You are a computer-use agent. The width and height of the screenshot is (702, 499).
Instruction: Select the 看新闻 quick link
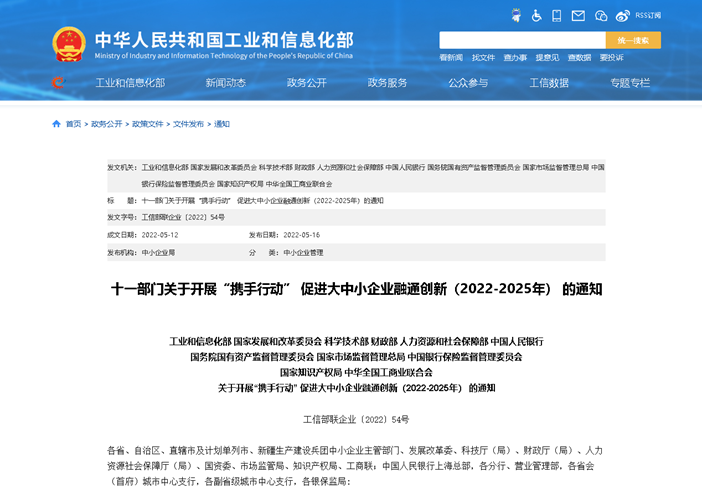(x=451, y=58)
